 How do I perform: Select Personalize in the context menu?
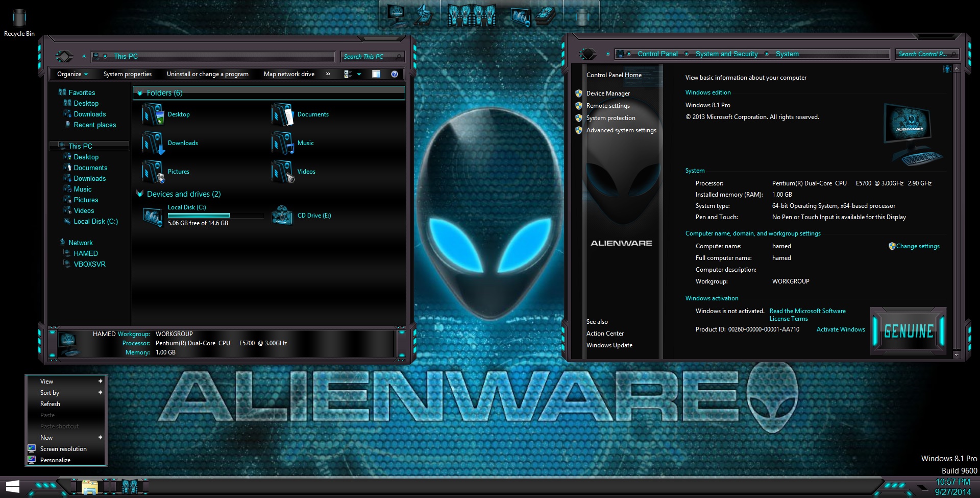coord(55,460)
